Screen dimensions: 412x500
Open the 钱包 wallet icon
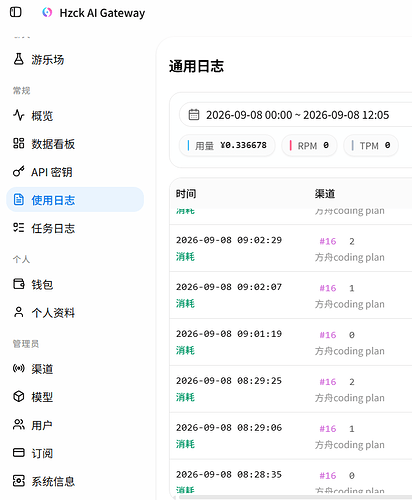(x=19, y=284)
